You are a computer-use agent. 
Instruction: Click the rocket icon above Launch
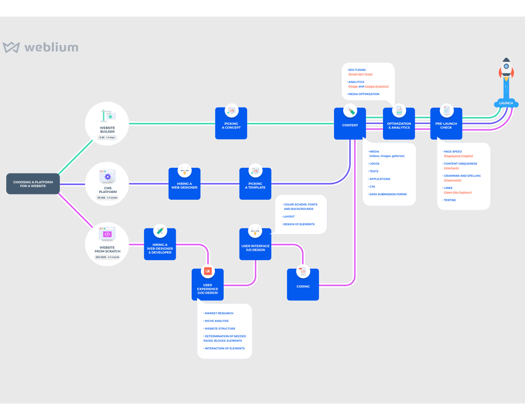[x=506, y=70]
